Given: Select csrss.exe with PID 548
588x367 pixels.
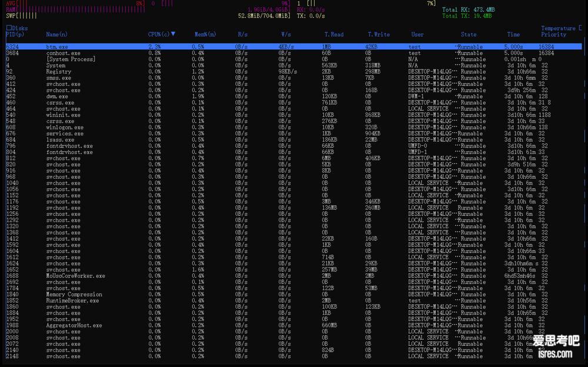Looking at the screenshot, I should (x=293, y=121).
